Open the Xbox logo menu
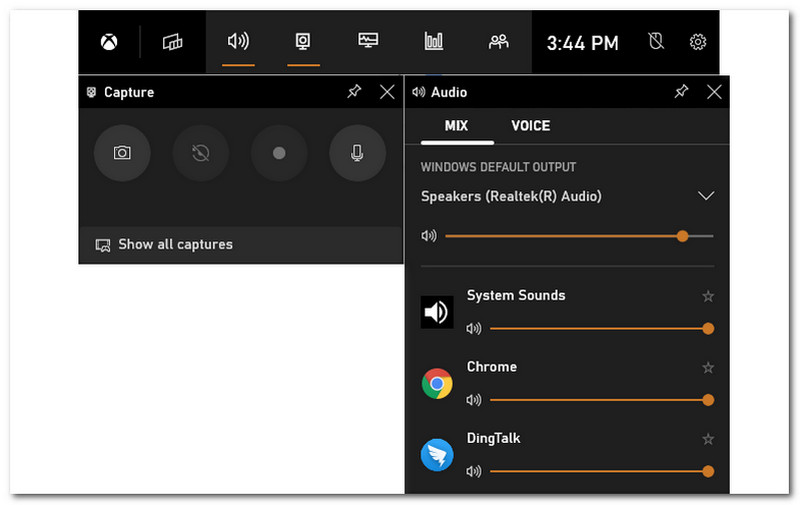This screenshot has height=505, width=800. [x=109, y=42]
